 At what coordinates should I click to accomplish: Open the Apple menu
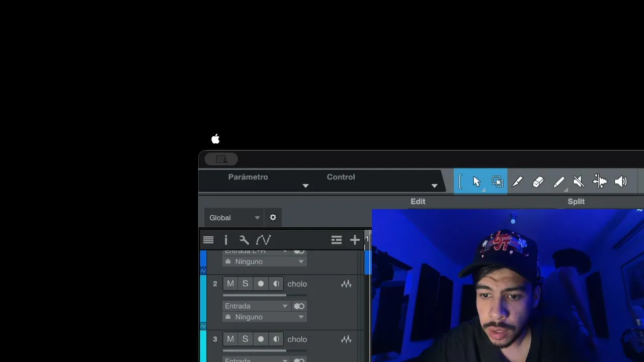pyautogui.click(x=215, y=139)
